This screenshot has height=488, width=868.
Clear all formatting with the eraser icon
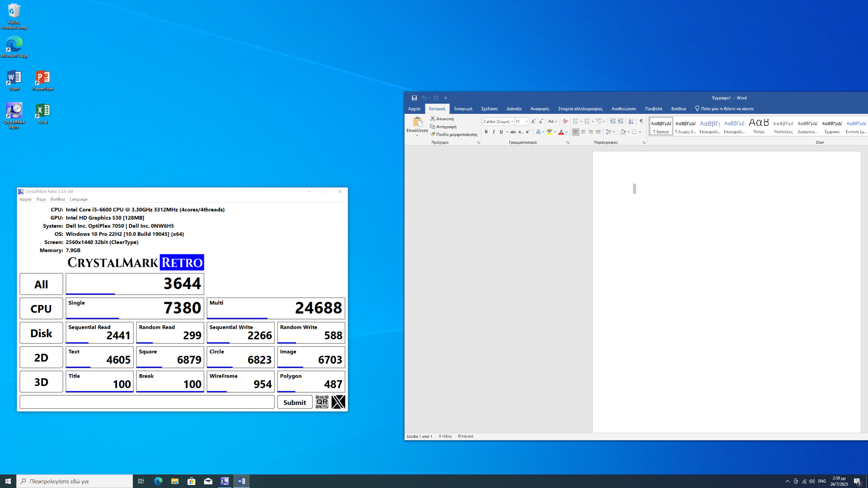[565, 122]
